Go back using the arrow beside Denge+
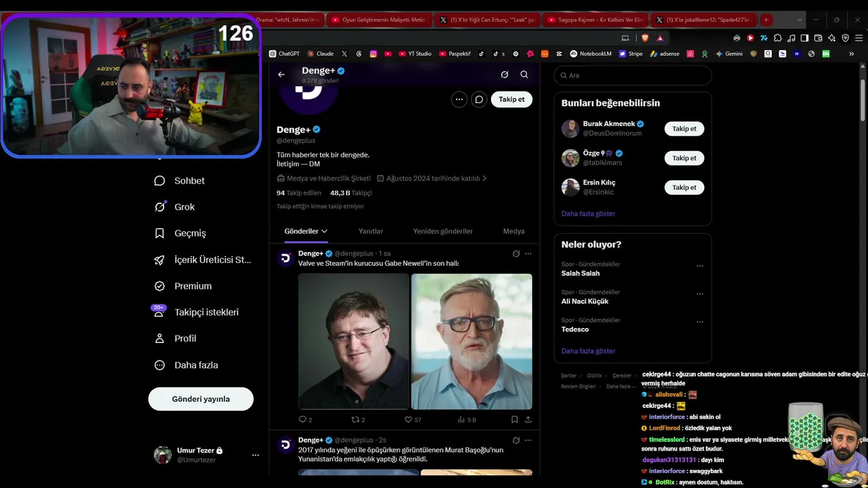This screenshot has width=868, height=488. tap(281, 75)
